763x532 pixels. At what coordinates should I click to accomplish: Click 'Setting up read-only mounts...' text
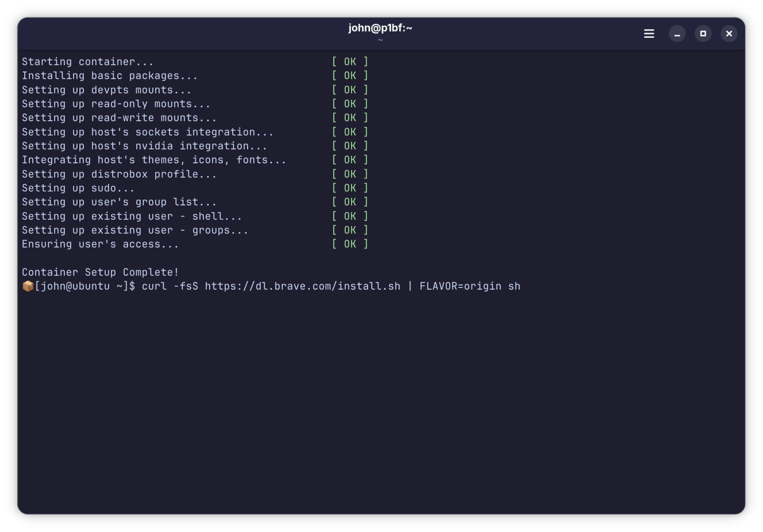point(116,104)
